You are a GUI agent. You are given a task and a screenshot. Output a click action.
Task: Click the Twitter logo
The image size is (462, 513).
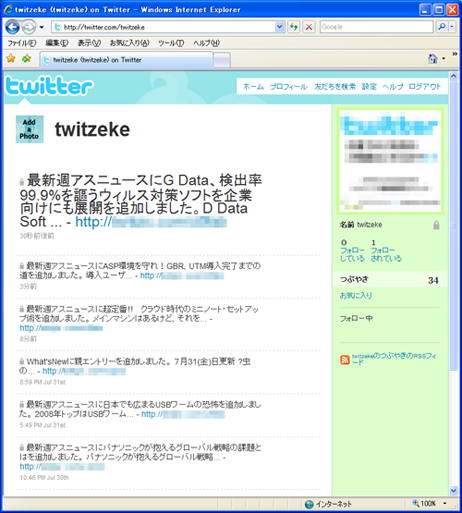coord(49,86)
